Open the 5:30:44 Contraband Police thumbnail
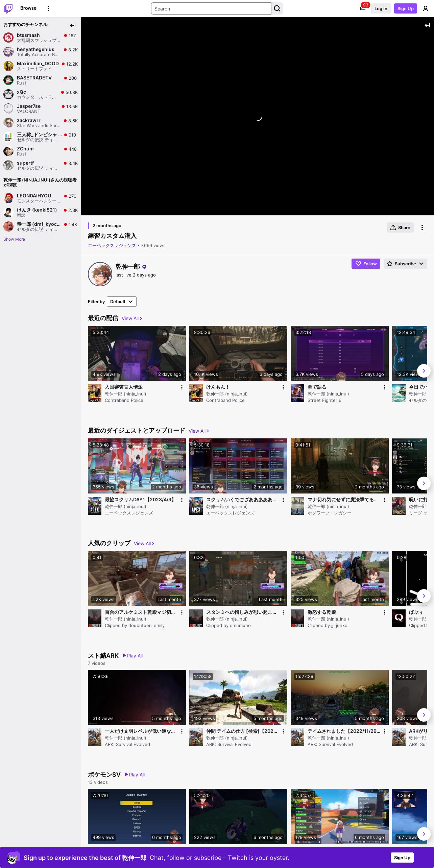Screen dimensions: 434x868 [x=137, y=354]
